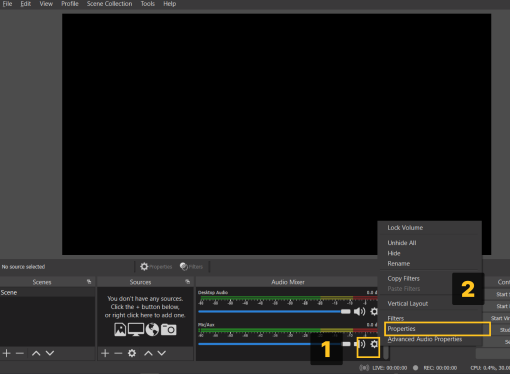Move source down with down chevron
Screen dimensions: 510x374
[162, 353]
